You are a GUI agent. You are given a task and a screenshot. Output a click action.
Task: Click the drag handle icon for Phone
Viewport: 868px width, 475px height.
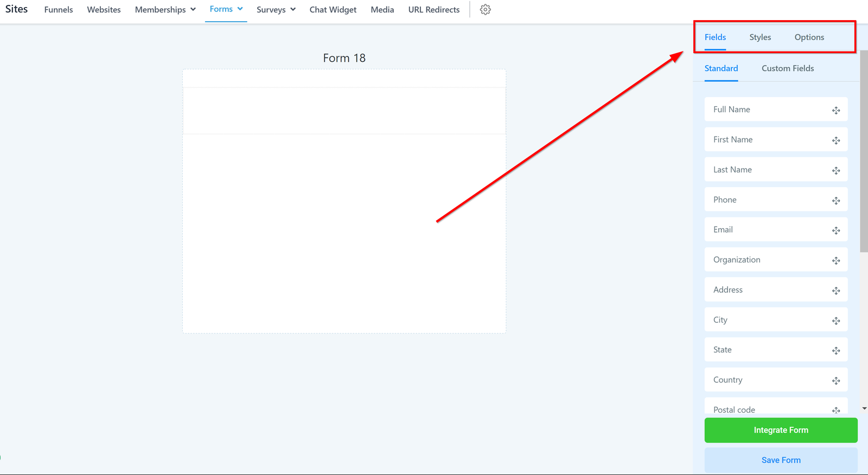pos(836,201)
